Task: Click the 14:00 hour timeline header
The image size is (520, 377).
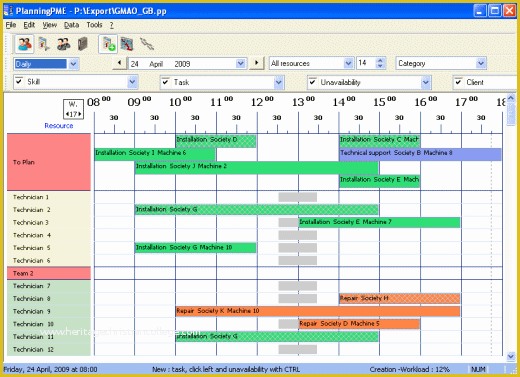Action: [344, 102]
